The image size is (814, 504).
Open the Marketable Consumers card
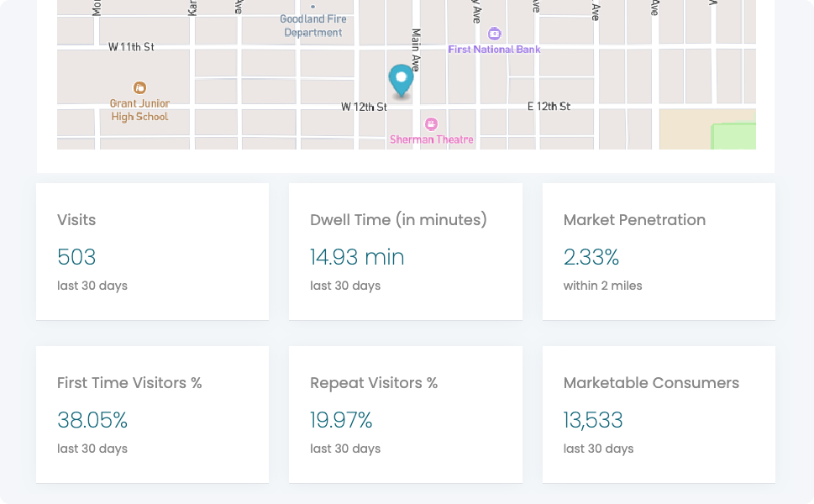658,414
